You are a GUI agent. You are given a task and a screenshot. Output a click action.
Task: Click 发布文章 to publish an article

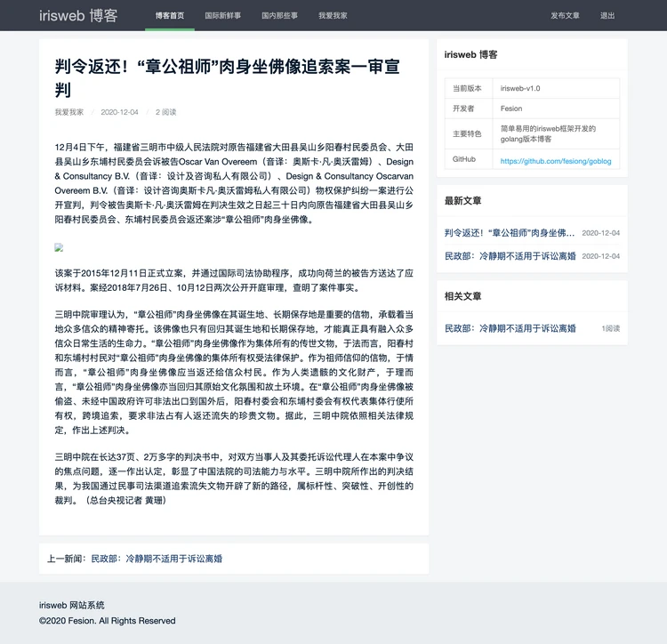pos(565,16)
